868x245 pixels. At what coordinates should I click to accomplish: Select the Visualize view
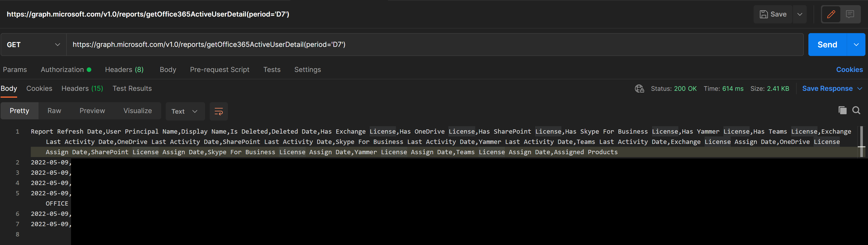click(x=137, y=111)
